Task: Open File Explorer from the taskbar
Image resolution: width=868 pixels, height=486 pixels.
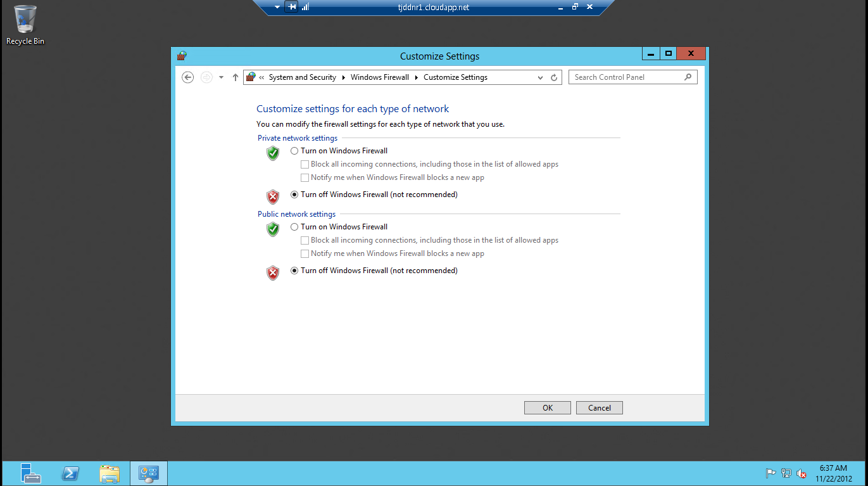Action: coord(110,473)
